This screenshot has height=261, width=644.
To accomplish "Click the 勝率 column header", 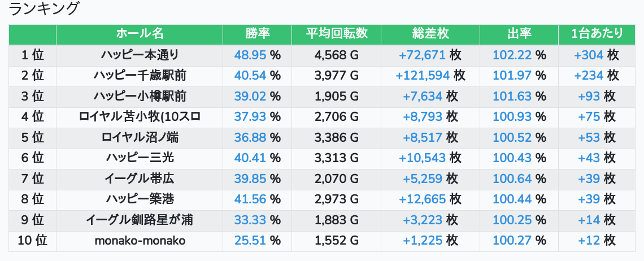I will 257,33.
